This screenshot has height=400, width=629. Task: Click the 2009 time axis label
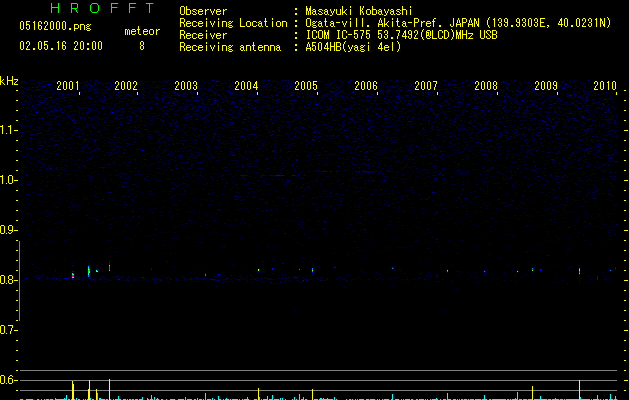(546, 85)
